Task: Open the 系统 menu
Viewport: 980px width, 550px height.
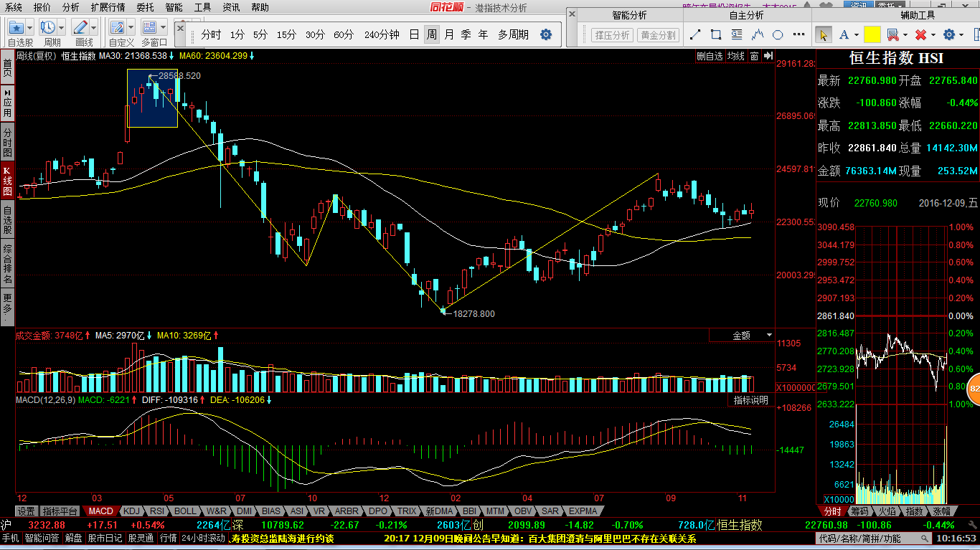Action: pyautogui.click(x=14, y=7)
